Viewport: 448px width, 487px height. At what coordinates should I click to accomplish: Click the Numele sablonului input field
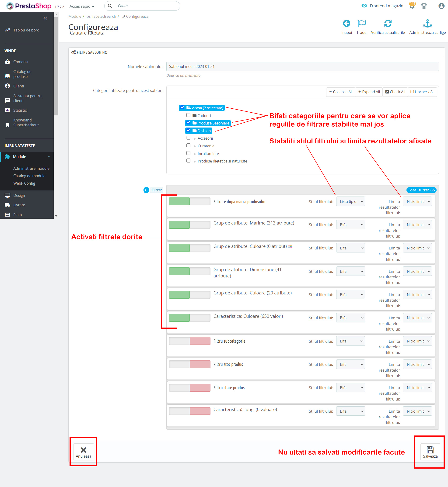[x=302, y=66]
